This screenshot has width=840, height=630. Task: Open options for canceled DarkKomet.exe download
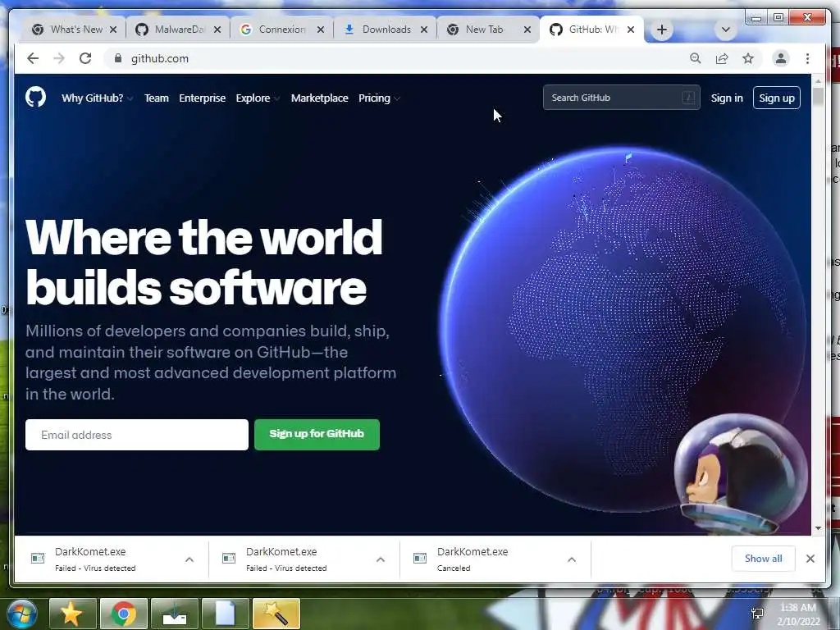572,559
